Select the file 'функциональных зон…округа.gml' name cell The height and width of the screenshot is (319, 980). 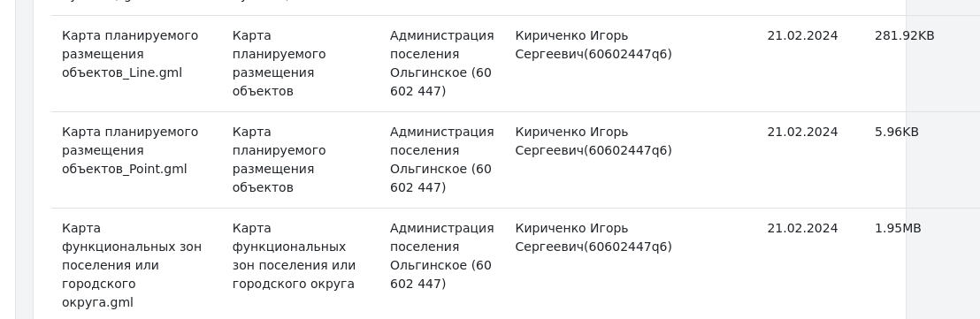[132, 265]
